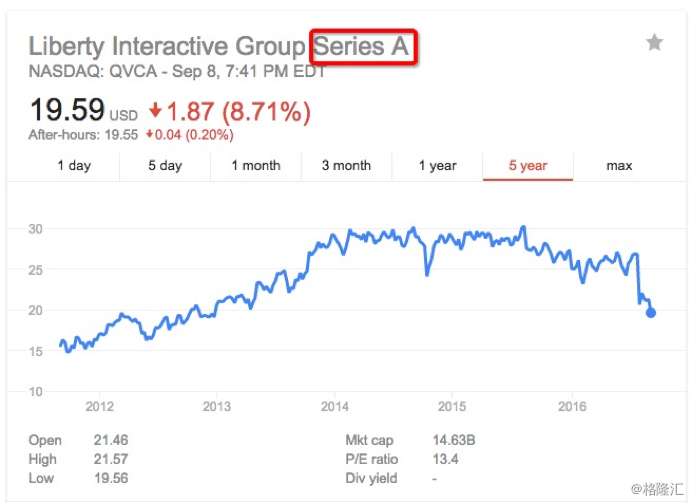Image resolution: width=691 pixels, height=503 pixels.
Task: Switch to the 5 day range
Action: pos(165,166)
